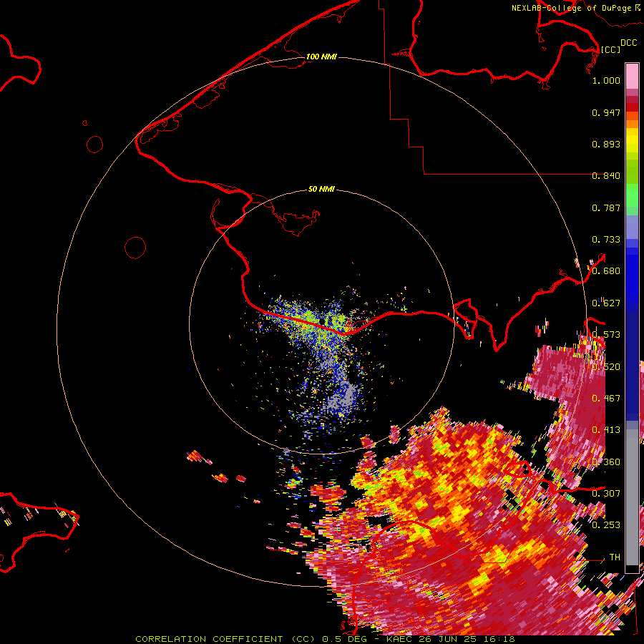Viewport: 644px width, 644px height.
Task: Click the 0.573 scale value
Action: pos(606,335)
